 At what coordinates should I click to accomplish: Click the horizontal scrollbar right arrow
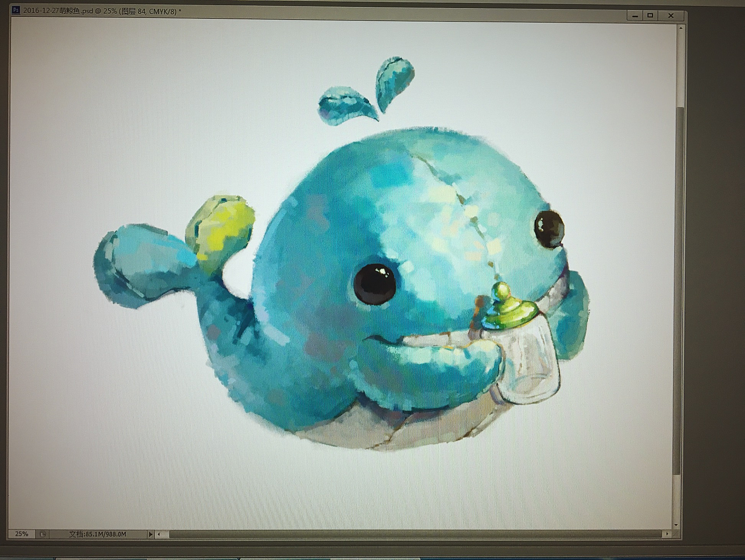(667, 534)
